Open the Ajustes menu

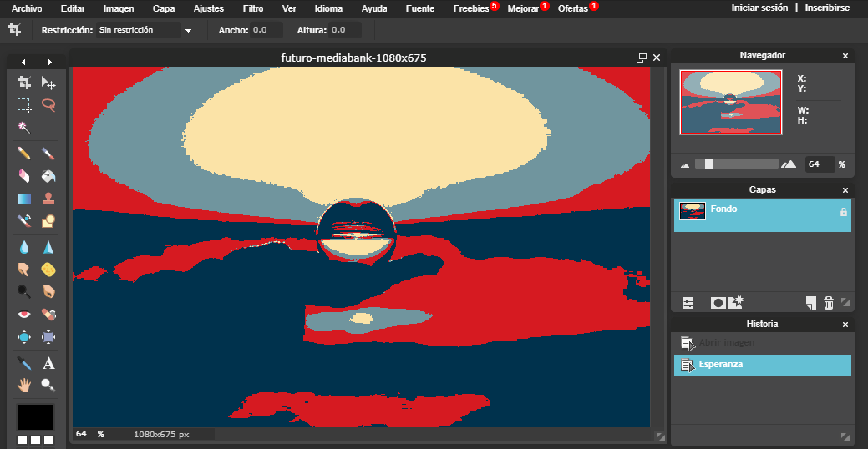(x=208, y=8)
